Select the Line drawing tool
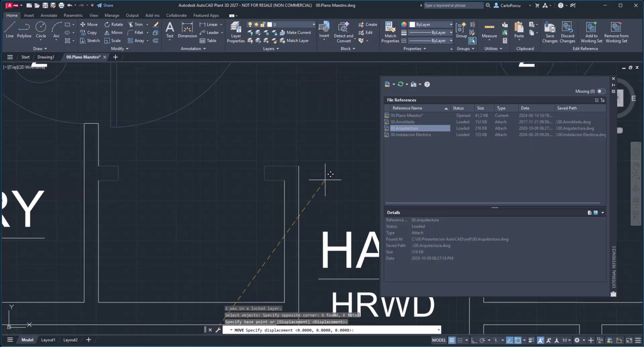The image size is (644, 347). [9, 30]
